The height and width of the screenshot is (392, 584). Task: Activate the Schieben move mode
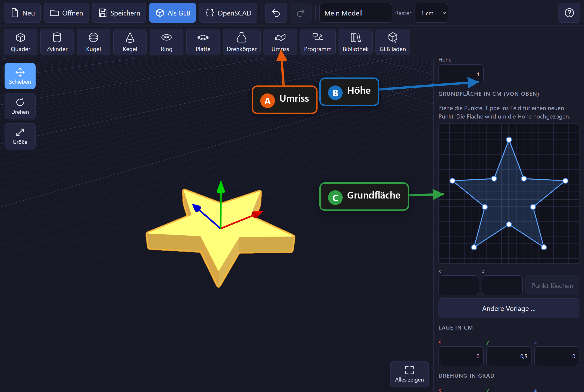20,76
